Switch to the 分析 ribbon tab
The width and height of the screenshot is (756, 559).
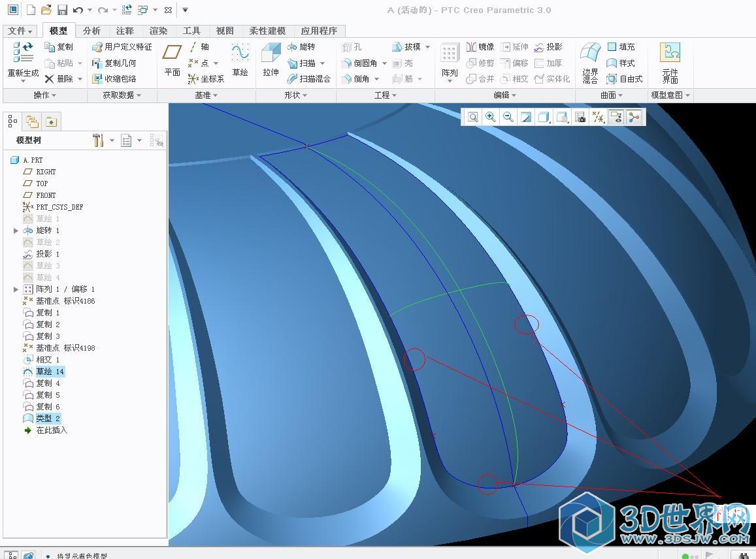tap(91, 31)
